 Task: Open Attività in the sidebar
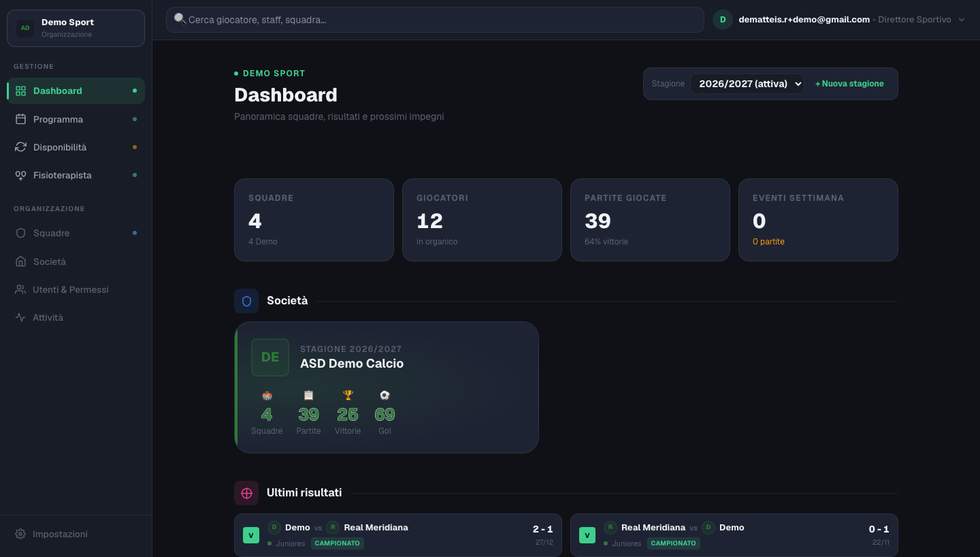point(76,317)
